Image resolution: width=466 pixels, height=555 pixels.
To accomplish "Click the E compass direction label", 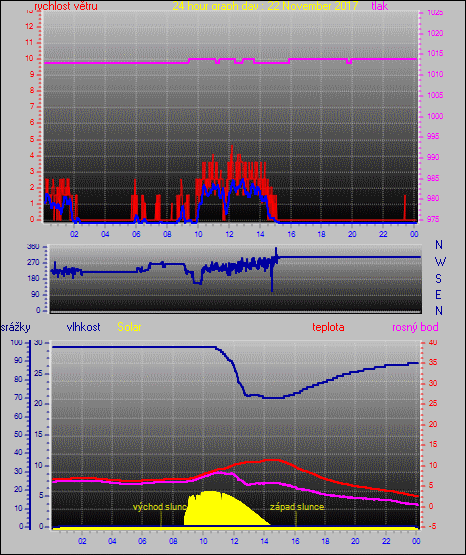I will [438, 295].
